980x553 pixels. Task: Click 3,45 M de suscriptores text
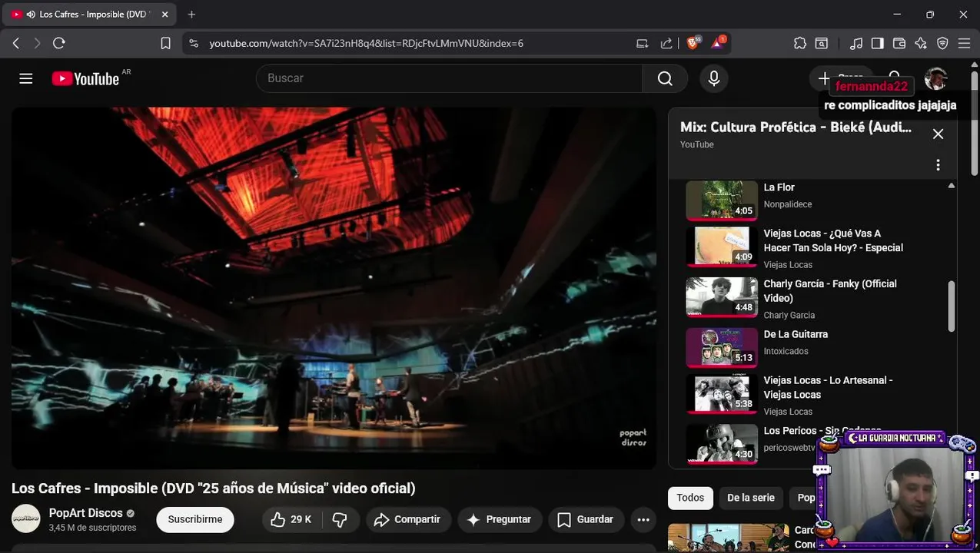(92, 528)
